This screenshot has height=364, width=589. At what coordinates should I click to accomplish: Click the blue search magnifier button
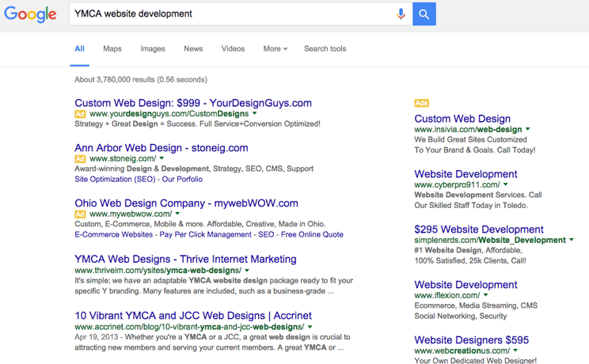pos(424,14)
